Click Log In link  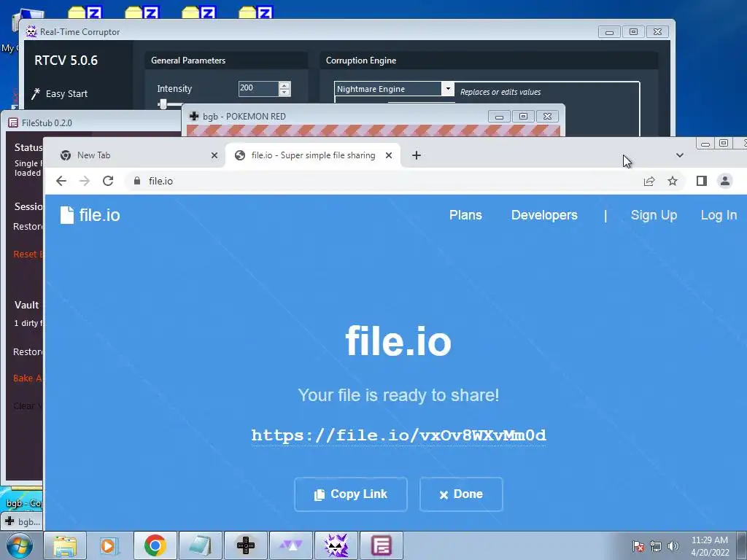[x=719, y=215]
